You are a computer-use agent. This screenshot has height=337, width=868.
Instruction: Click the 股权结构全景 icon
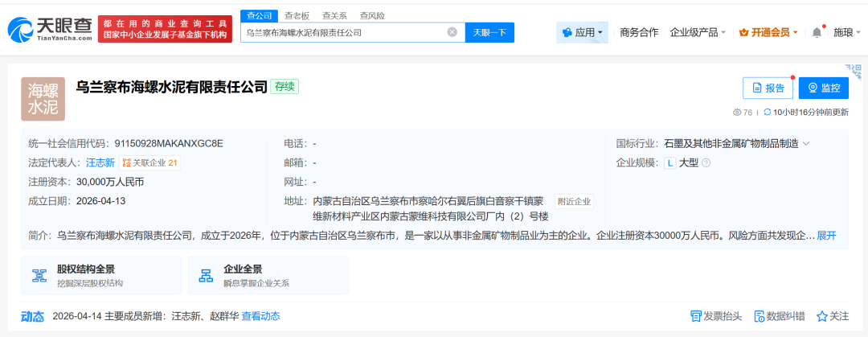tap(39, 276)
